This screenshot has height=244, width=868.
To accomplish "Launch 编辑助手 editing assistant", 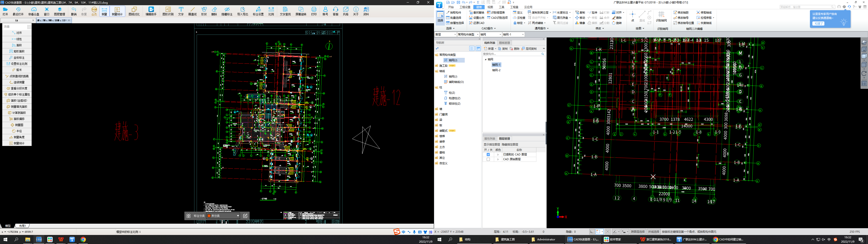I will [151, 11].
